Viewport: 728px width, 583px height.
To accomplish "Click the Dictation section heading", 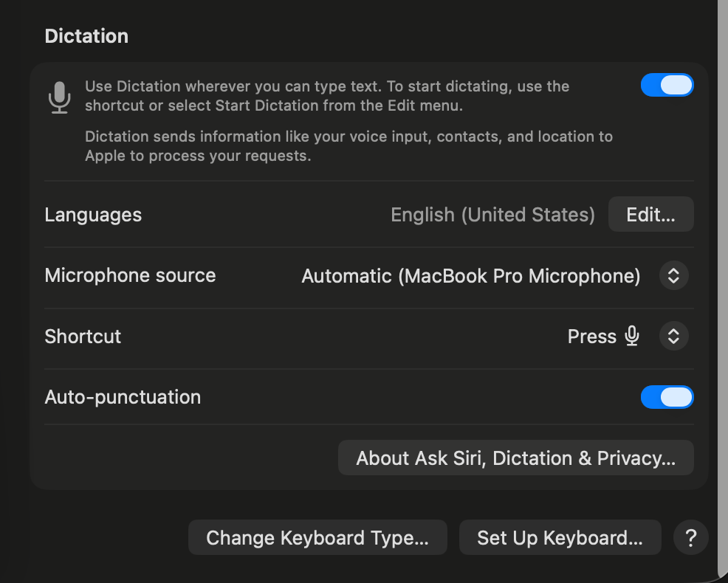I will tap(86, 35).
